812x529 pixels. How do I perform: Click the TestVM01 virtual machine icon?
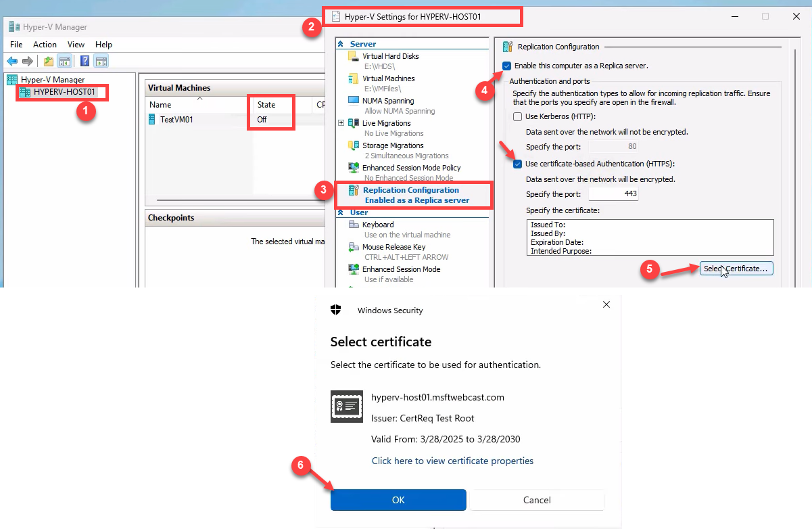tap(152, 119)
